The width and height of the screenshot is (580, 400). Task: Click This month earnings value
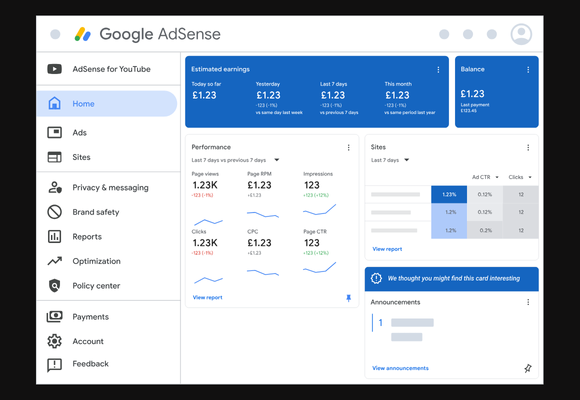pos(397,95)
